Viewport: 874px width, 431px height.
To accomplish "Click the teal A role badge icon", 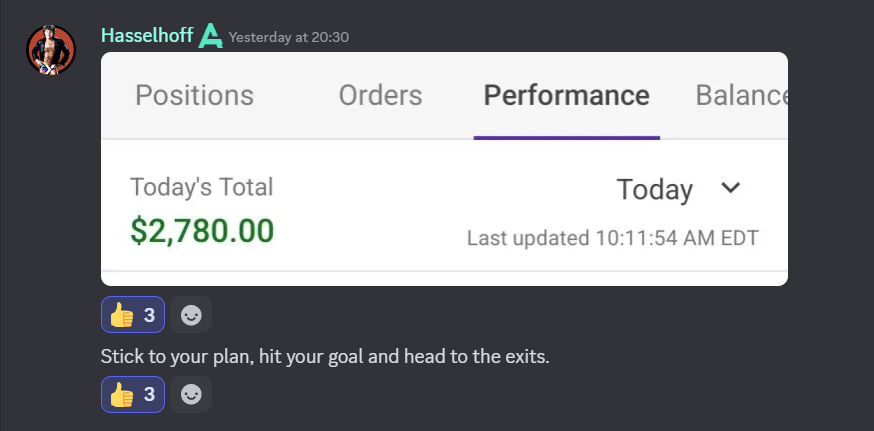I will tap(211, 36).
